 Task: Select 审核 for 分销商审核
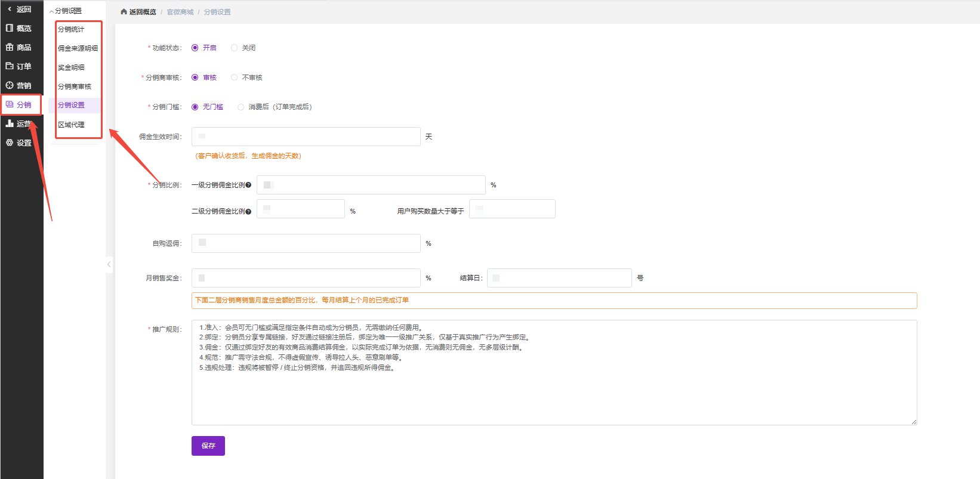point(195,78)
